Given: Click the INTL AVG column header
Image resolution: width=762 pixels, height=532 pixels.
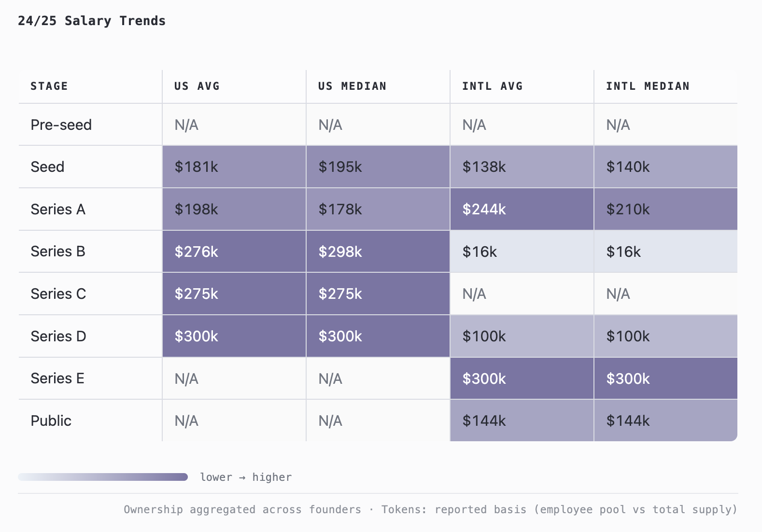Looking at the screenshot, I should pos(492,86).
